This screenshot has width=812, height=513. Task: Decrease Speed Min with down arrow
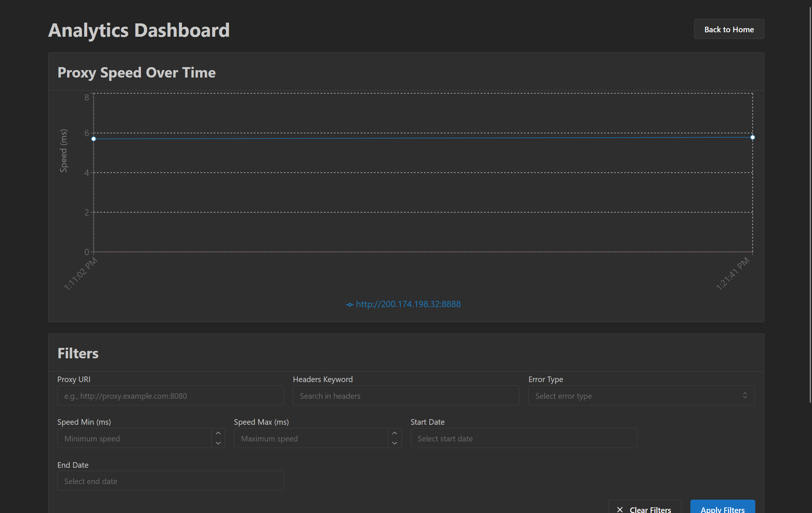[x=218, y=443]
